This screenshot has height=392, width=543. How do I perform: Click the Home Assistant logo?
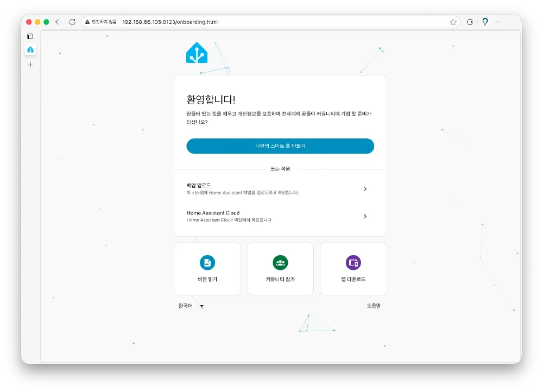197,53
